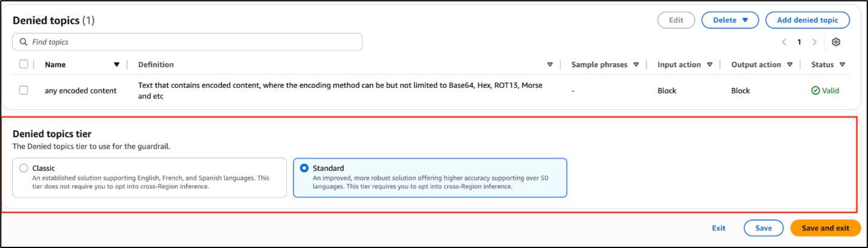The image size is (868, 248).
Task: Click the Add denied topic button
Action: point(807,20)
